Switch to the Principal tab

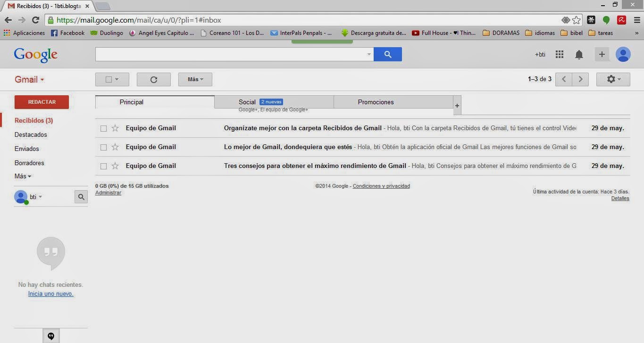pos(155,102)
